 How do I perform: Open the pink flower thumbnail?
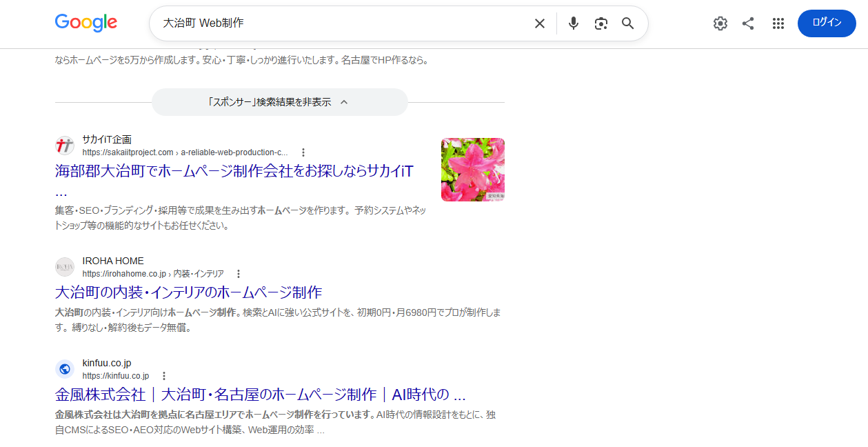473,170
